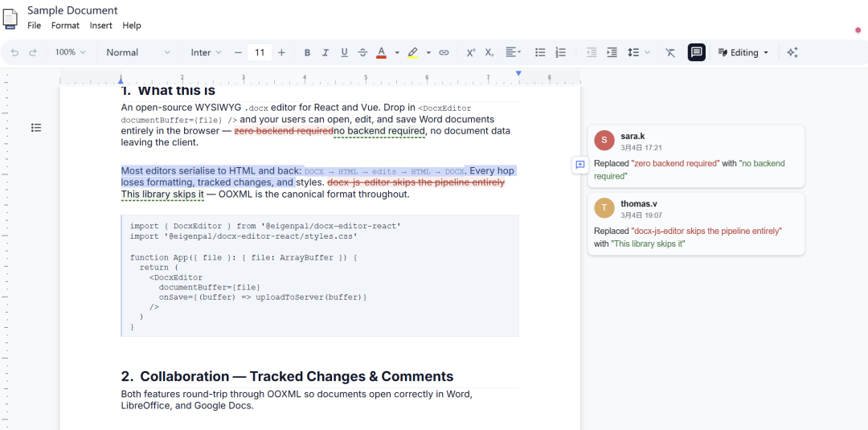
Task: Toggle bold formatting
Action: tap(307, 52)
